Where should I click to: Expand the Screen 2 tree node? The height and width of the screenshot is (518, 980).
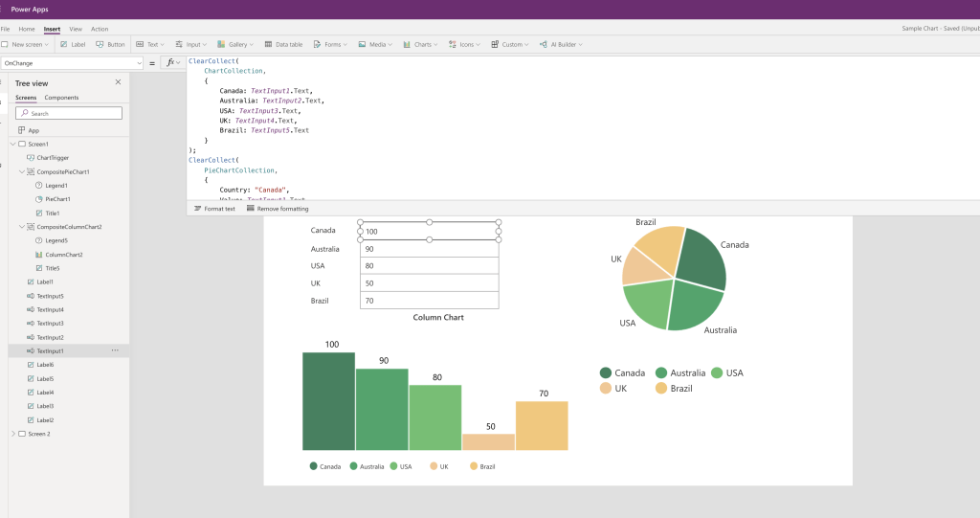(x=12, y=434)
